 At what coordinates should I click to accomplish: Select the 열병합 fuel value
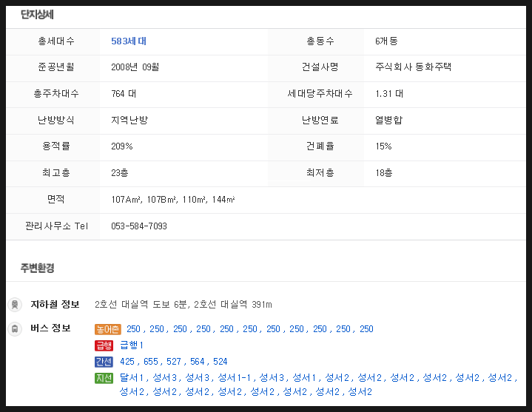point(388,120)
